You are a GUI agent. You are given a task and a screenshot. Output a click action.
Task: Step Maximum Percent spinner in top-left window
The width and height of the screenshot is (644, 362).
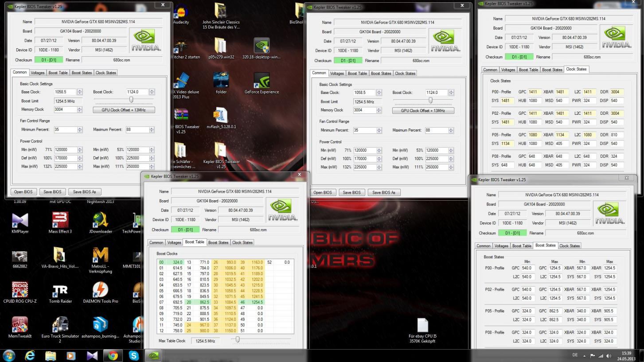pyautogui.click(x=152, y=129)
